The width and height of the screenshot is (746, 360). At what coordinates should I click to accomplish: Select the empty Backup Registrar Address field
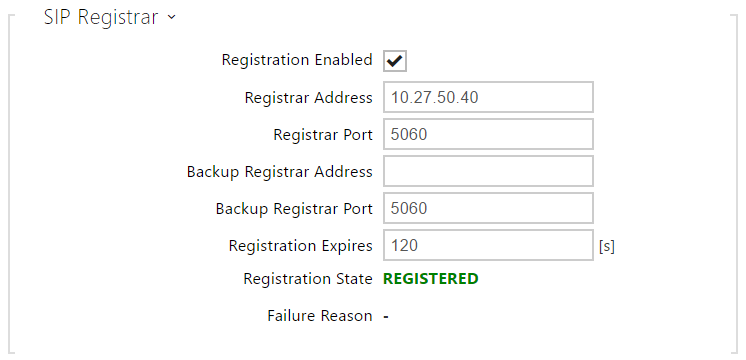(488, 171)
